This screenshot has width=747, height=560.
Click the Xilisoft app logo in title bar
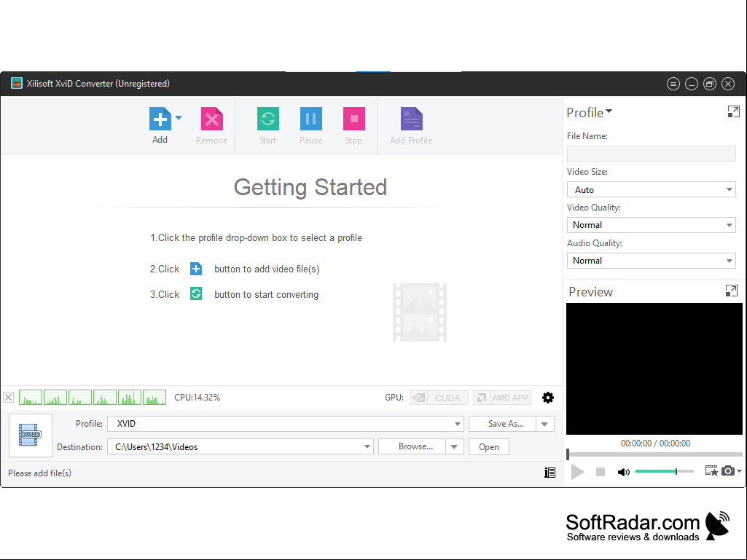[17, 83]
